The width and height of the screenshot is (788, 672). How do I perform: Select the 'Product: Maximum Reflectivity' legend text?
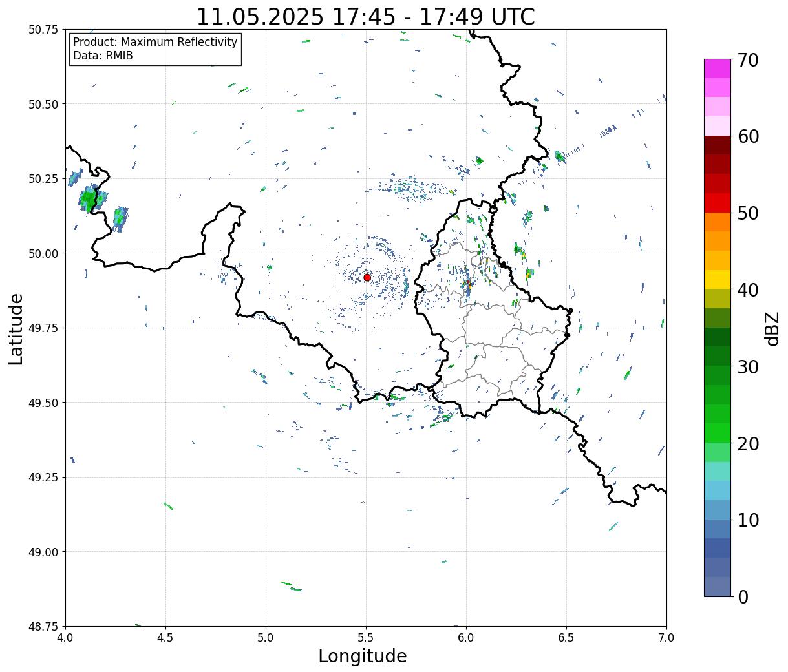point(155,42)
